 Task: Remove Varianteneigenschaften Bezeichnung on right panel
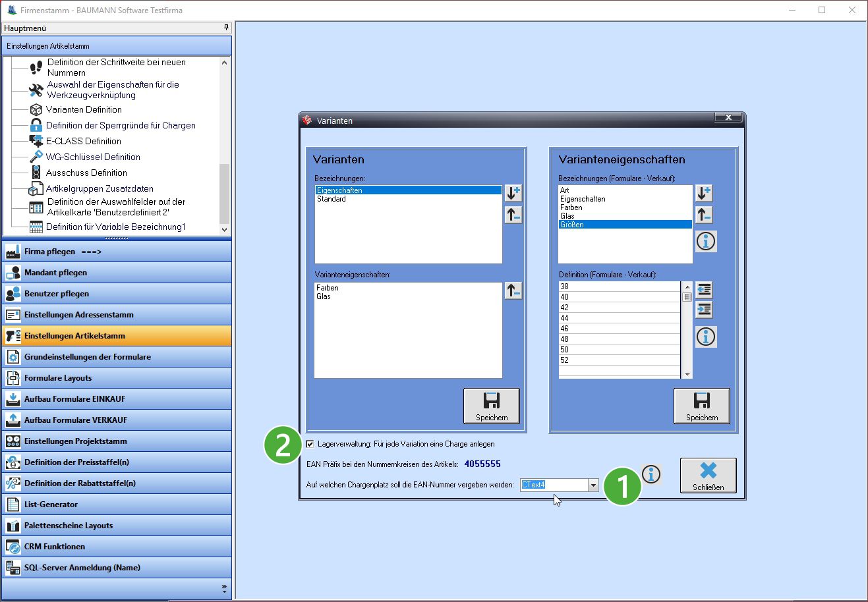704,215
